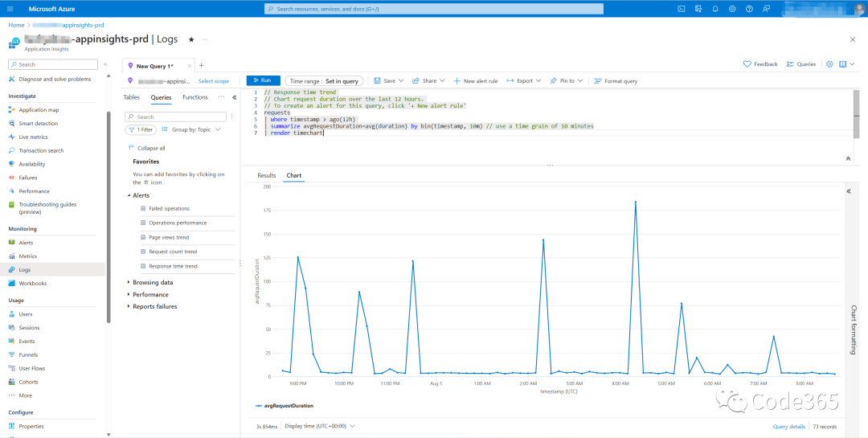Close the New Query 1 tab
Image resolution: width=868 pixels, height=438 pixels.
[190, 66]
